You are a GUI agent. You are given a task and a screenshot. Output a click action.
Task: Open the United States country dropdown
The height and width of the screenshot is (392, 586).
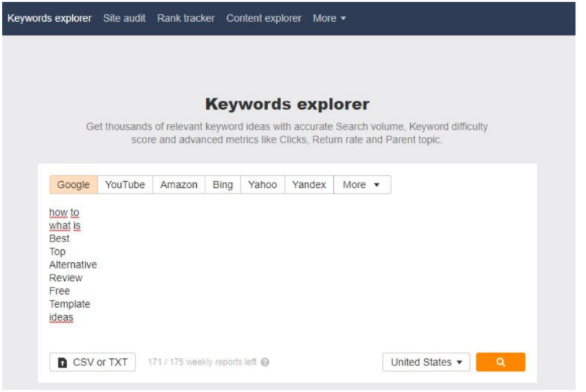tap(426, 362)
